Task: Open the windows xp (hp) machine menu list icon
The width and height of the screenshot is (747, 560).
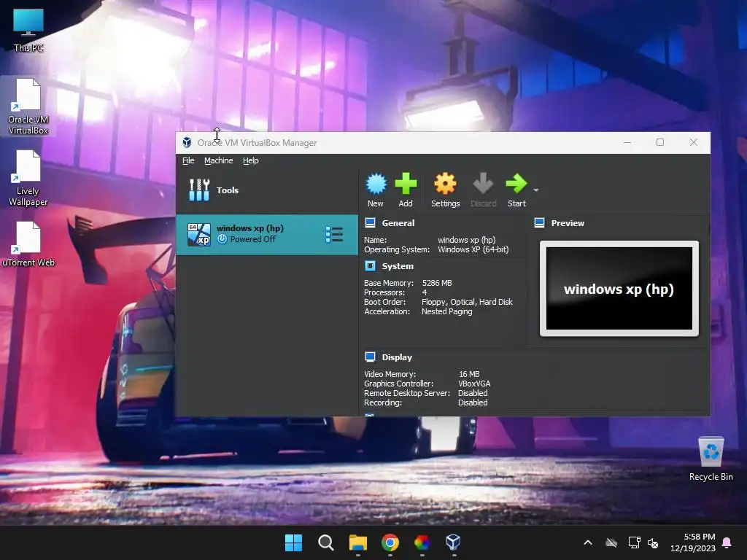Action: click(x=334, y=234)
